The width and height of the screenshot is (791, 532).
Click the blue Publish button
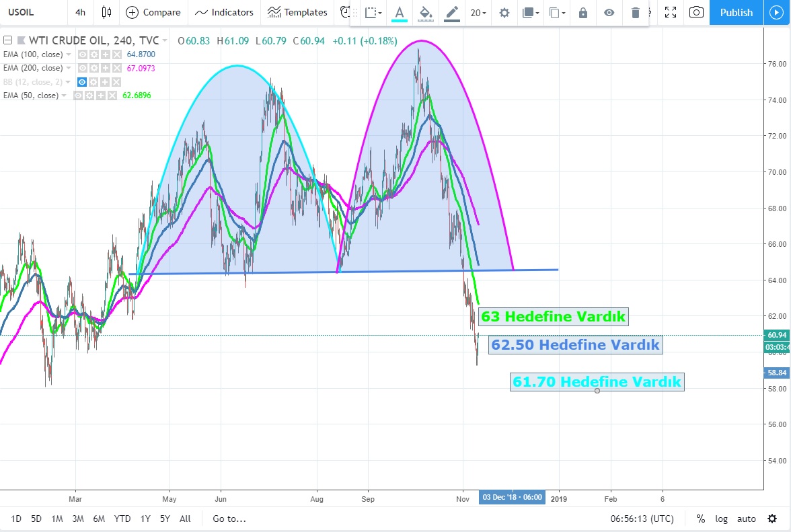pyautogui.click(x=736, y=12)
